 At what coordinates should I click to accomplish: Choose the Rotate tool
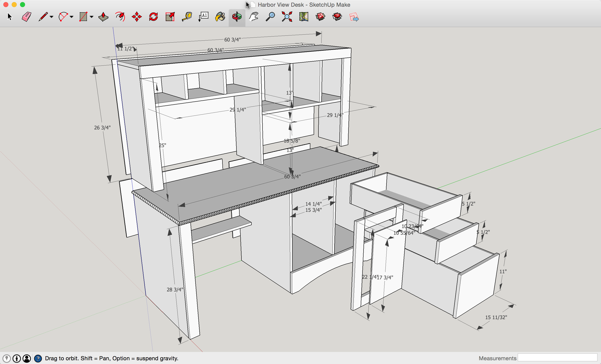[x=153, y=17]
